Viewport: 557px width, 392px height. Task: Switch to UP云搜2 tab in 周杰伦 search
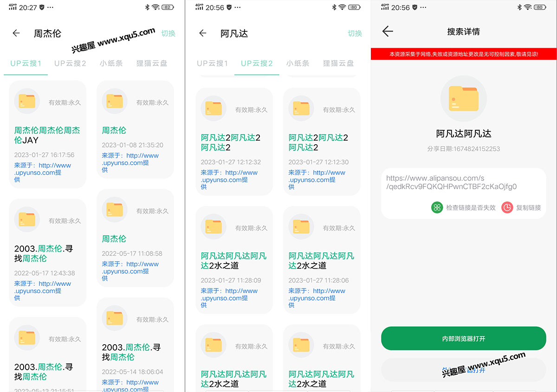coord(70,64)
